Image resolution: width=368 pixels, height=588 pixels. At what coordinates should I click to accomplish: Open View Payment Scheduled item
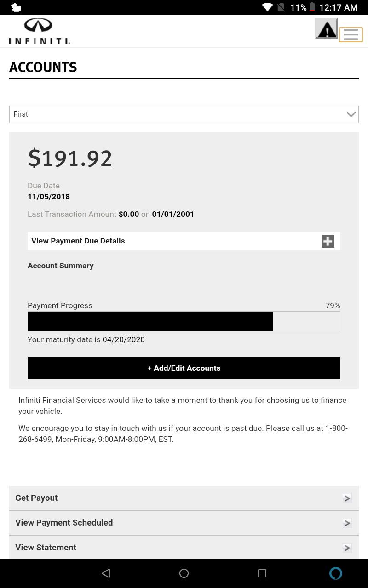(184, 523)
